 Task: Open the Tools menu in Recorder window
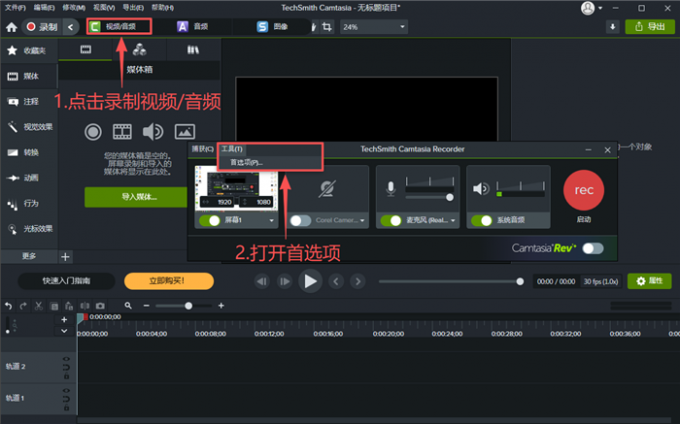point(232,149)
